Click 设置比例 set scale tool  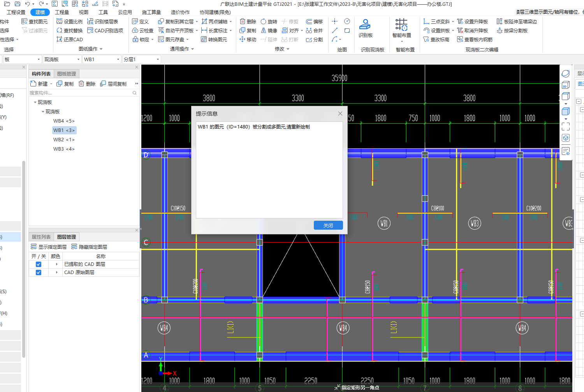pos(70,21)
